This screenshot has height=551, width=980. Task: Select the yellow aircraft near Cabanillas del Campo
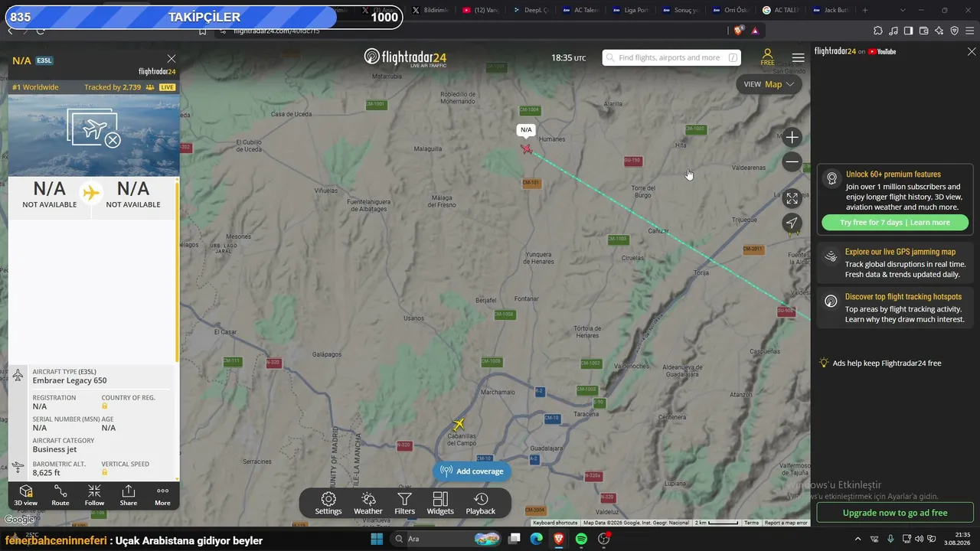tap(459, 424)
